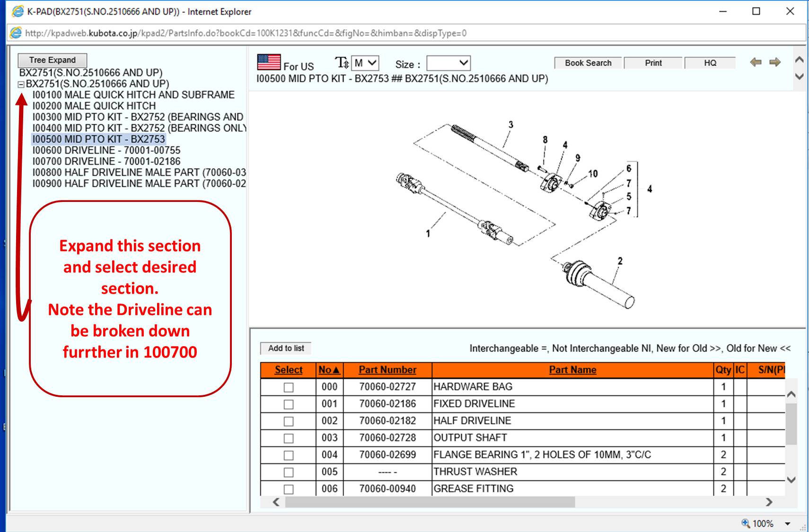This screenshot has height=532, width=809.
Task: Click part number 70060-02727
Action: (387, 387)
